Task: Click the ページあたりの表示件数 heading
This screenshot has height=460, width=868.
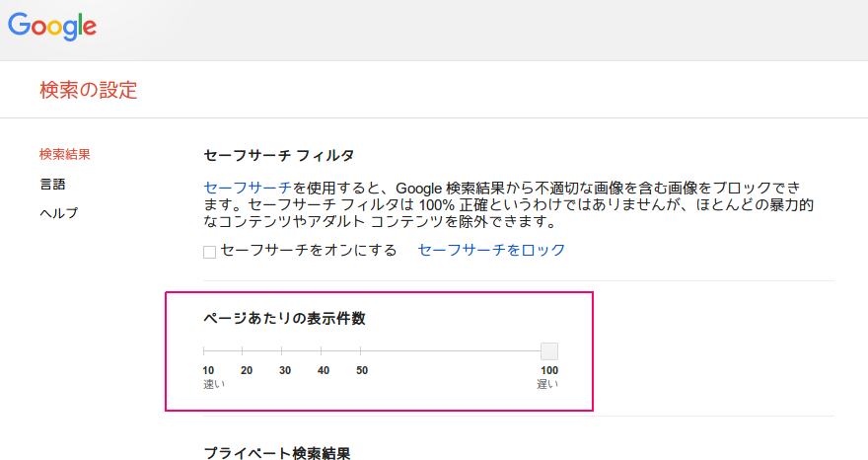Action: pos(284,319)
